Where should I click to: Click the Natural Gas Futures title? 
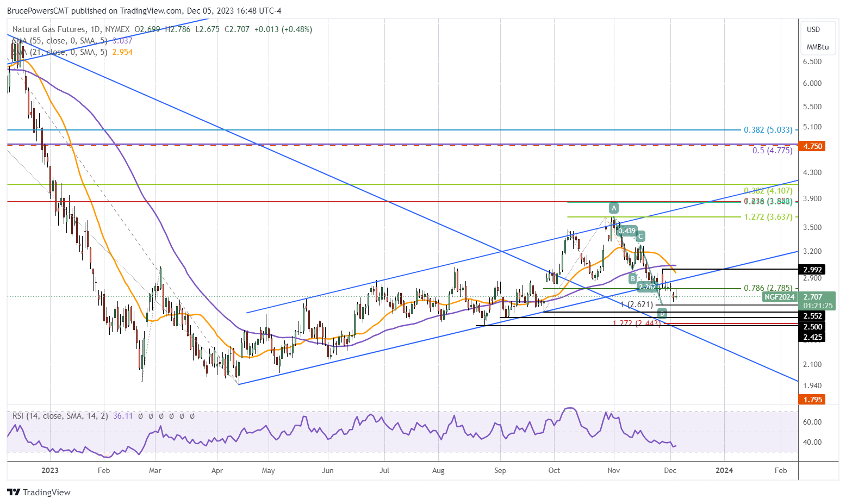pyautogui.click(x=49, y=29)
